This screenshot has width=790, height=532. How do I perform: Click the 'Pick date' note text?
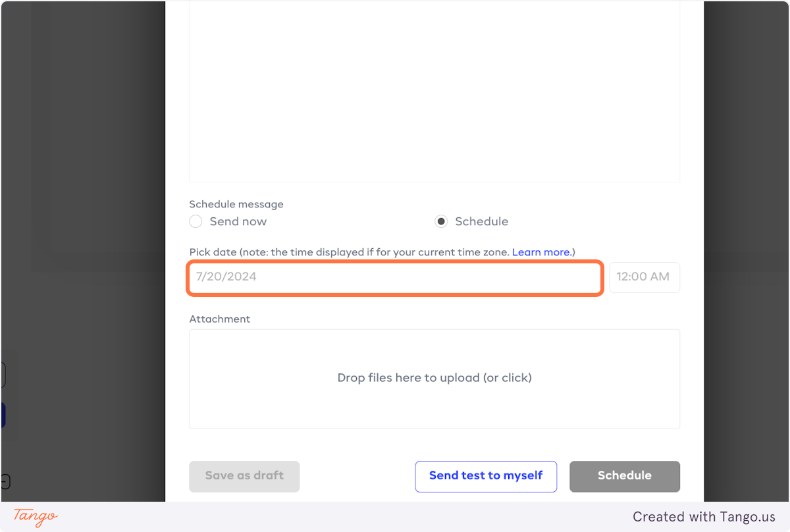(349, 252)
